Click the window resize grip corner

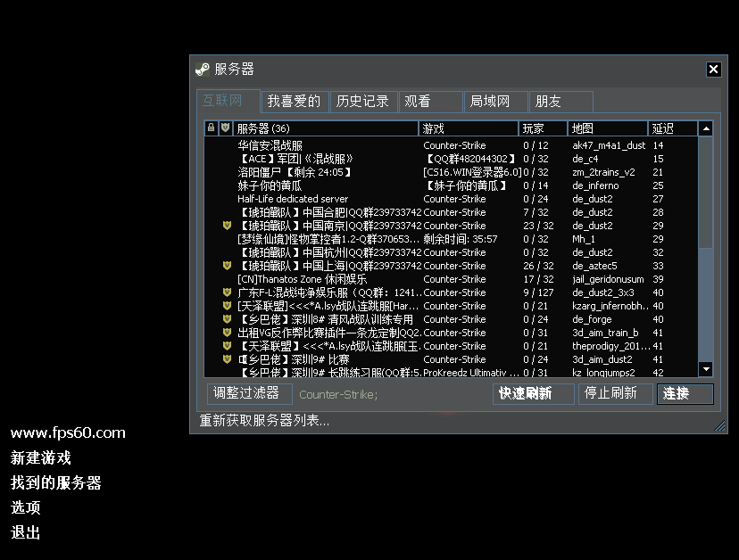click(x=719, y=425)
